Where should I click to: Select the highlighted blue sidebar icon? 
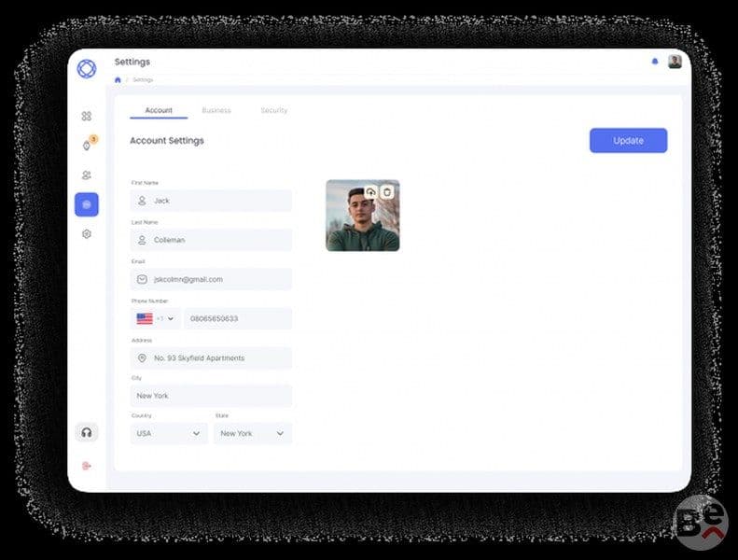(87, 204)
